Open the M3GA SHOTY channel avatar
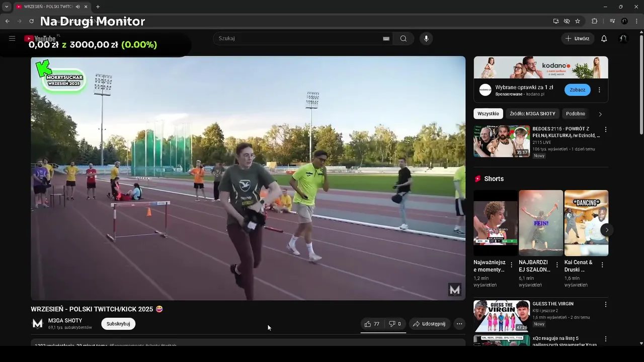Screen dimensions: 644x362 pyautogui.click(x=38, y=324)
